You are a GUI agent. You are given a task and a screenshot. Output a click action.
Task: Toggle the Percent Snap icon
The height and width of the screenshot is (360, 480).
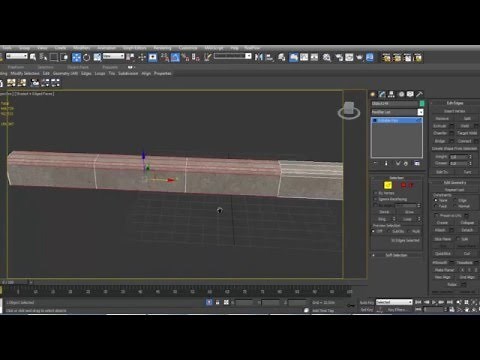tap(185, 58)
